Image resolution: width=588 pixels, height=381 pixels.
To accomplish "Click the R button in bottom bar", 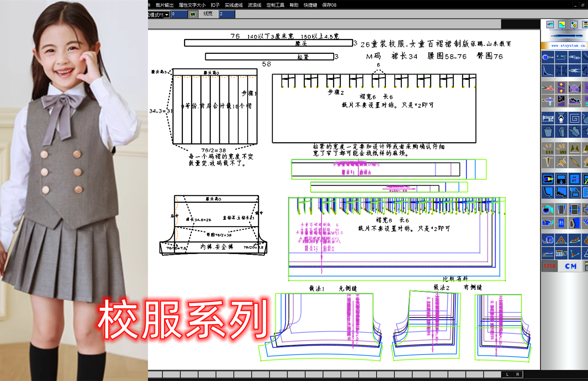I will click(x=518, y=374).
